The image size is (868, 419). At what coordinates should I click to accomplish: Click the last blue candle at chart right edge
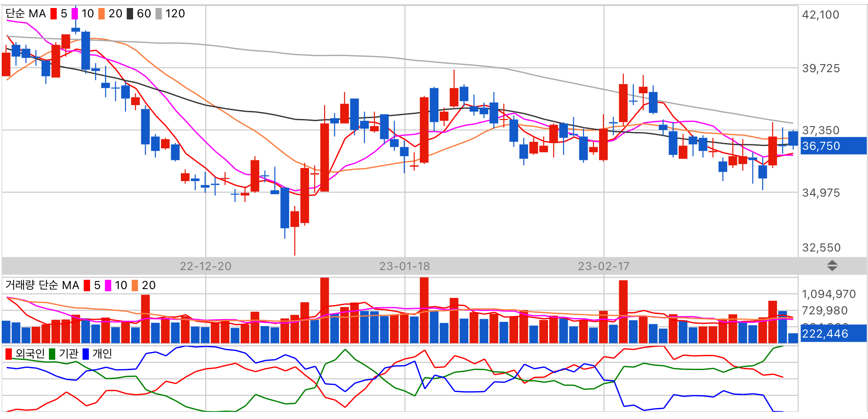click(x=793, y=138)
